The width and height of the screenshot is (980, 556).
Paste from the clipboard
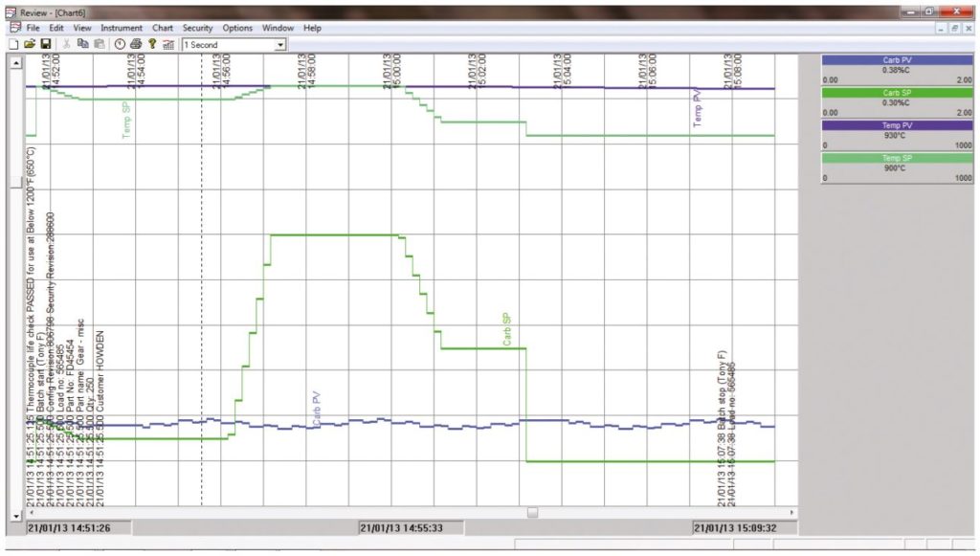[99, 42]
